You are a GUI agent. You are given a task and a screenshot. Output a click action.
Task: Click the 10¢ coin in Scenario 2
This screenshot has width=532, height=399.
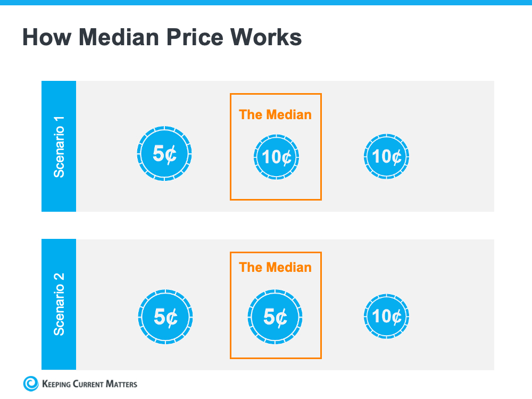(386, 317)
